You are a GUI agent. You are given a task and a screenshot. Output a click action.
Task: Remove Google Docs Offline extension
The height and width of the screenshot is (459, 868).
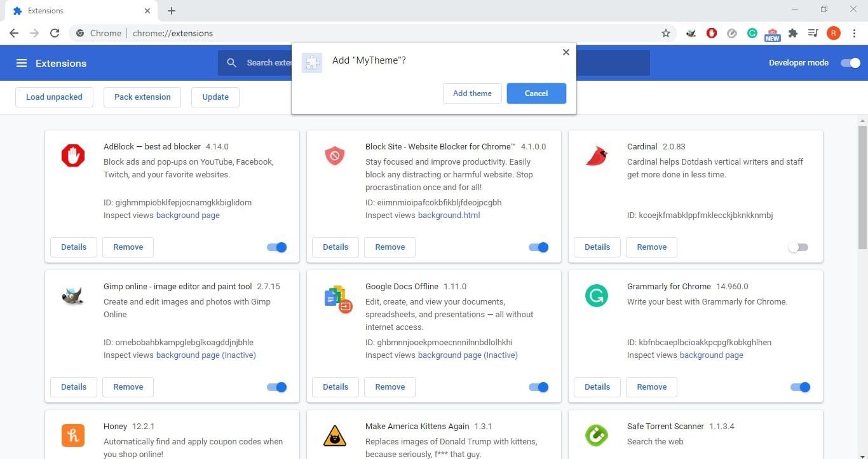tap(390, 387)
